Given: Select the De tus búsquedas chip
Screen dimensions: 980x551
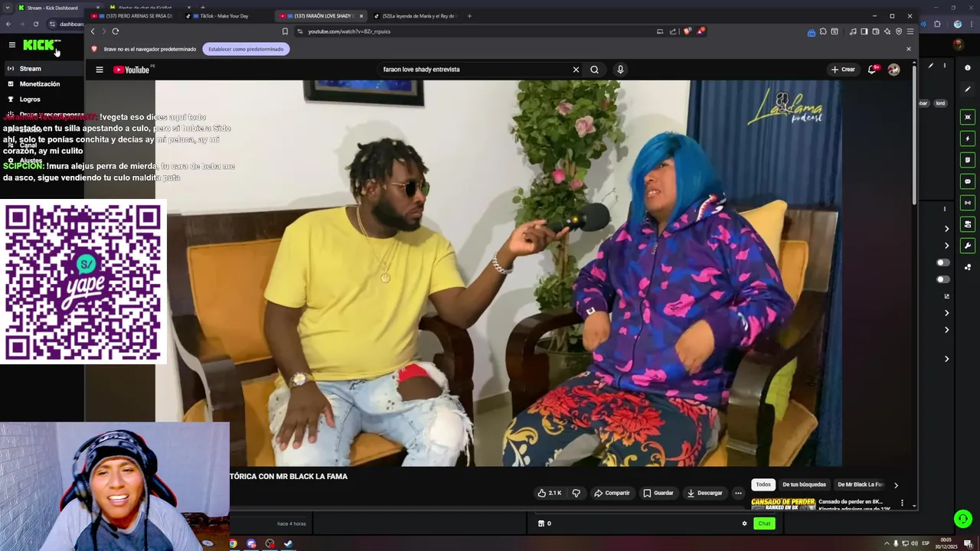Looking at the screenshot, I should coord(804,484).
